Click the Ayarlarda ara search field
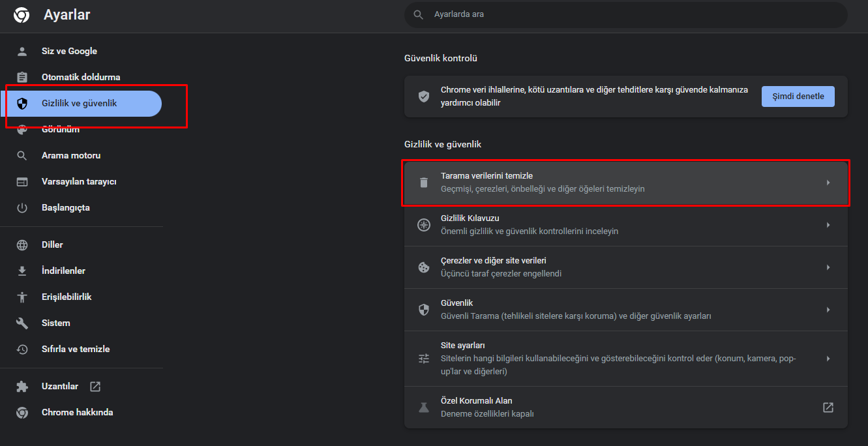 pos(626,14)
